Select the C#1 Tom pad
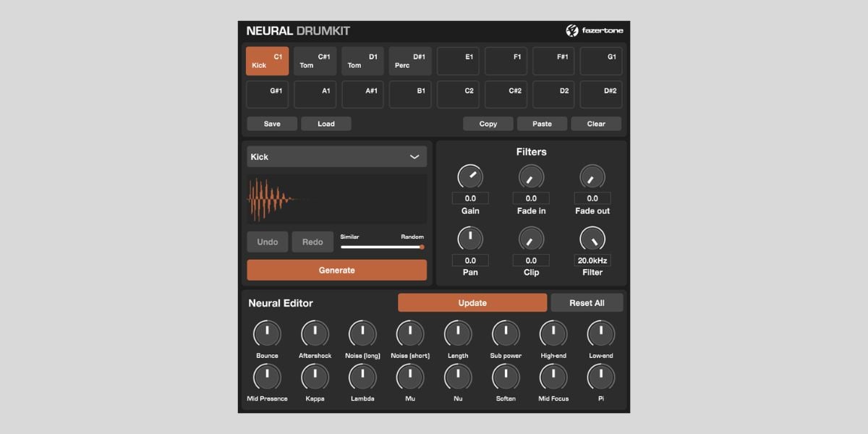Image resolution: width=868 pixels, height=434 pixels. 315,61
